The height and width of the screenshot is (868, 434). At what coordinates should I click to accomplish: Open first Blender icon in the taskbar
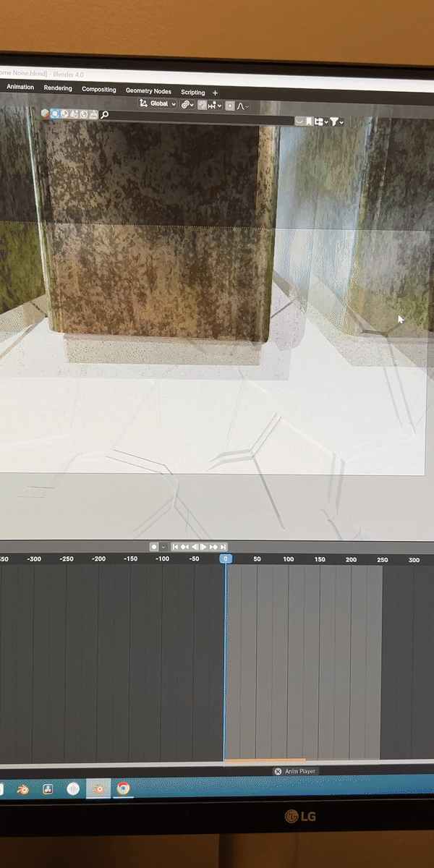23,789
